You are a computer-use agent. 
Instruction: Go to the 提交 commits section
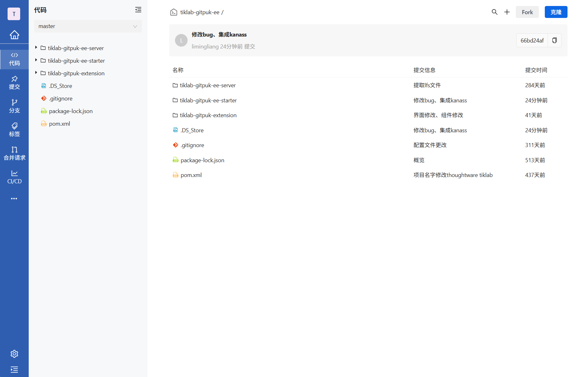pyautogui.click(x=14, y=83)
